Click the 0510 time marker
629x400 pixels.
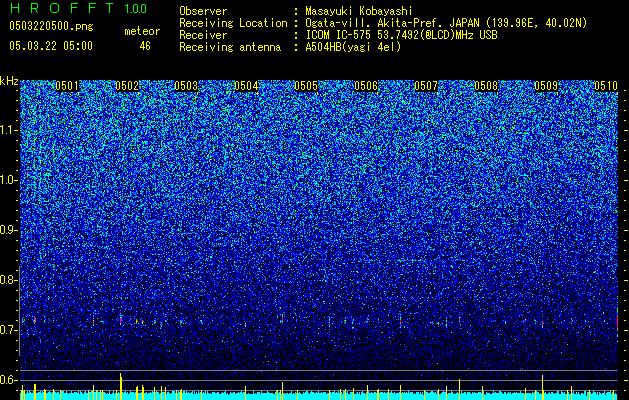pyautogui.click(x=606, y=86)
